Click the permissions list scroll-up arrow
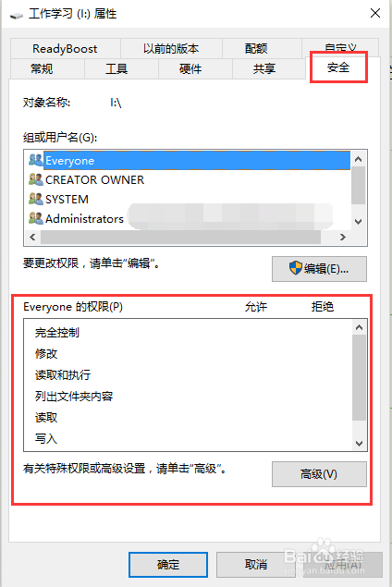The image size is (392, 587). [x=359, y=327]
